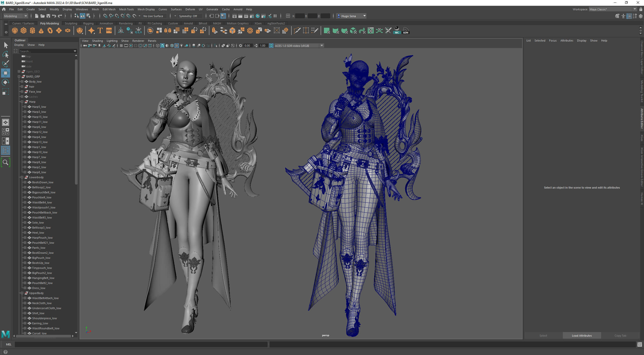The height and width of the screenshot is (355, 644).
Task: Open the Modeling menu set dropdown
Action: pos(16,16)
